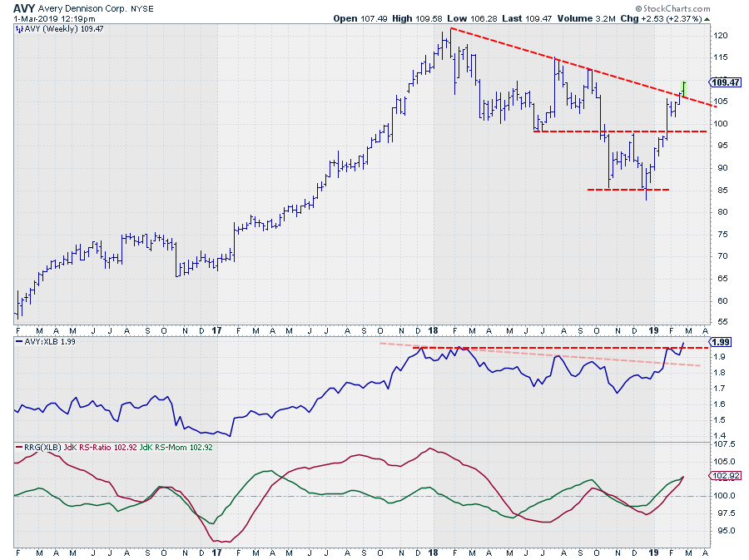This screenshot has height=560, width=749.
Task: Click the green up arrow beside Chg
Action: 707,19
